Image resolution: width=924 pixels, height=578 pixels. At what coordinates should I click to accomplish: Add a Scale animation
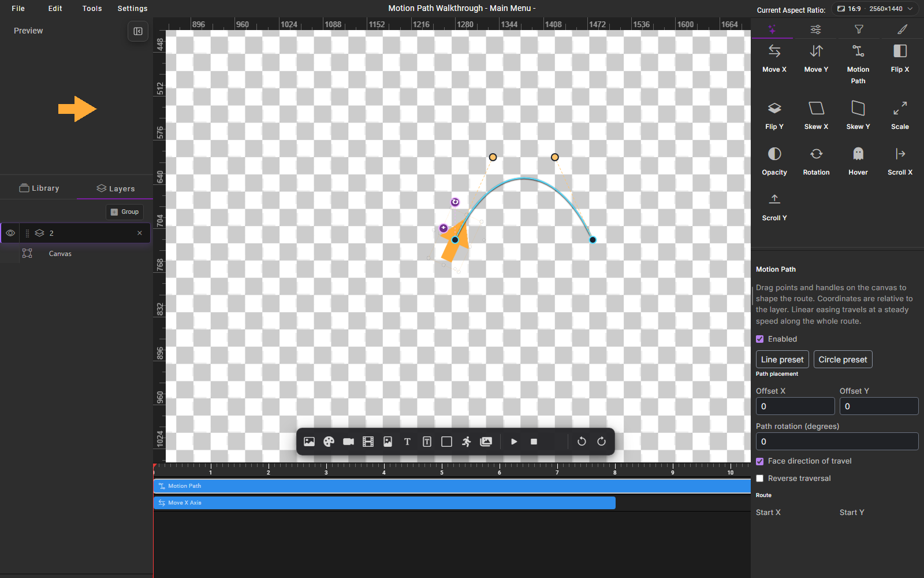(900, 116)
